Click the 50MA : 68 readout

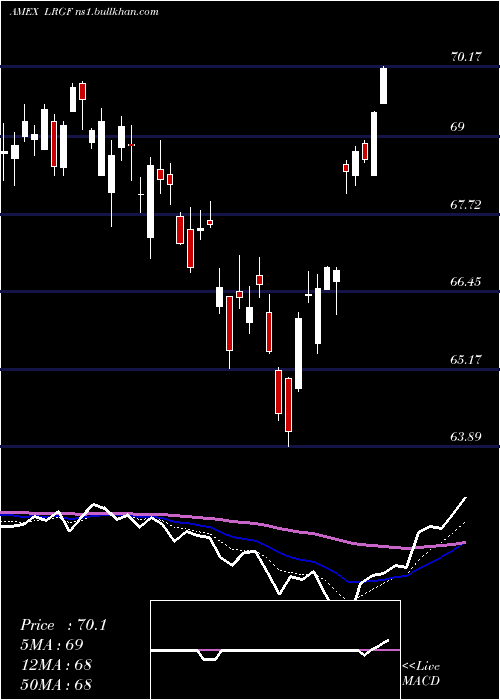coord(56,684)
